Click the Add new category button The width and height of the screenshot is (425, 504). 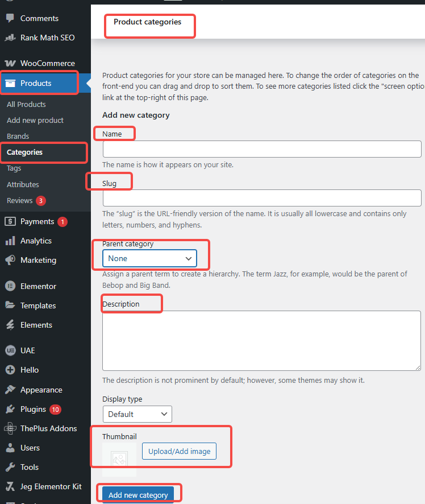(x=138, y=495)
